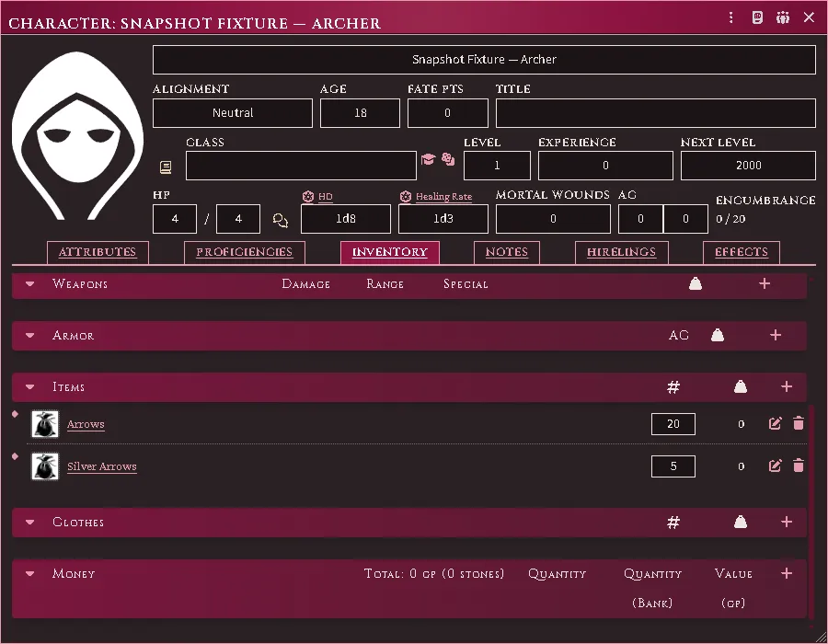The height and width of the screenshot is (644, 828).
Task: Open the Silver Arrows item link
Action: pos(102,466)
